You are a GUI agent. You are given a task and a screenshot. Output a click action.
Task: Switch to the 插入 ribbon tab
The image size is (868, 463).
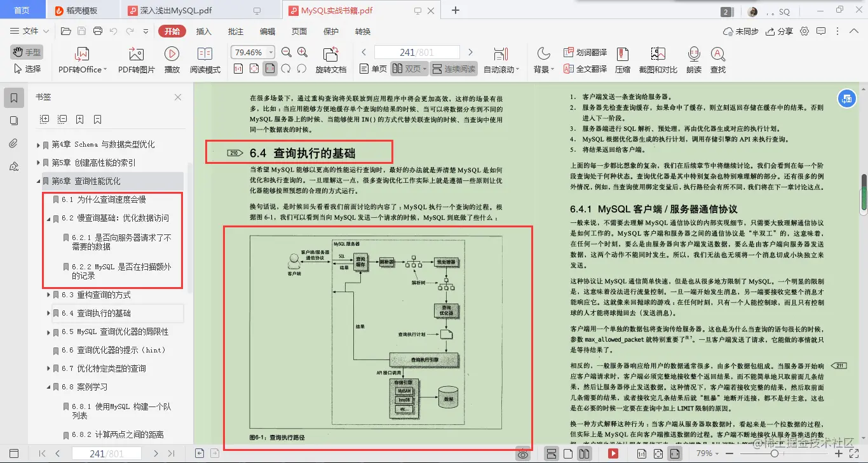(x=203, y=31)
